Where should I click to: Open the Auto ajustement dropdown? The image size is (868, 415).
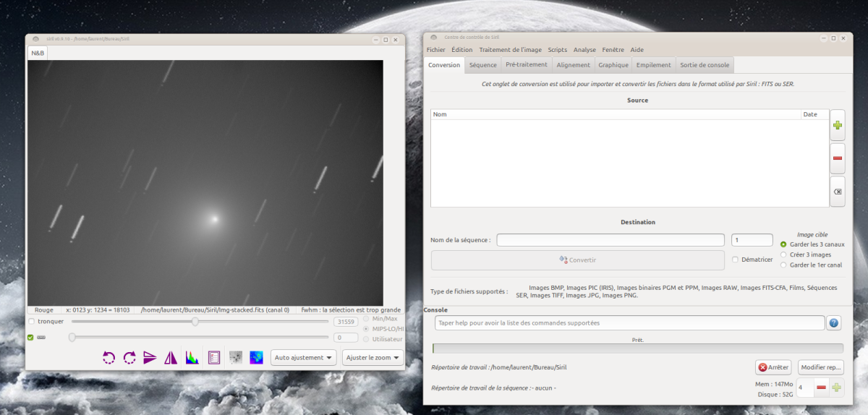(304, 357)
